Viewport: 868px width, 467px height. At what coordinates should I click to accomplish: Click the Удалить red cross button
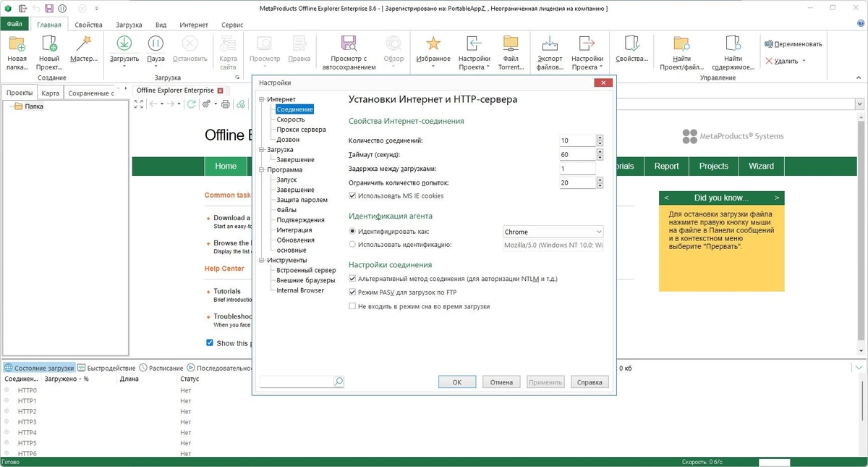coord(770,61)
